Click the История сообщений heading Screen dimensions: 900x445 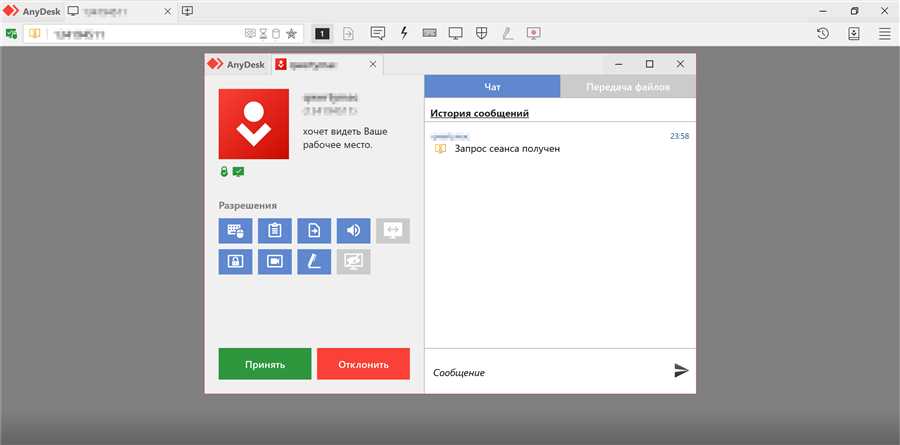479,113
